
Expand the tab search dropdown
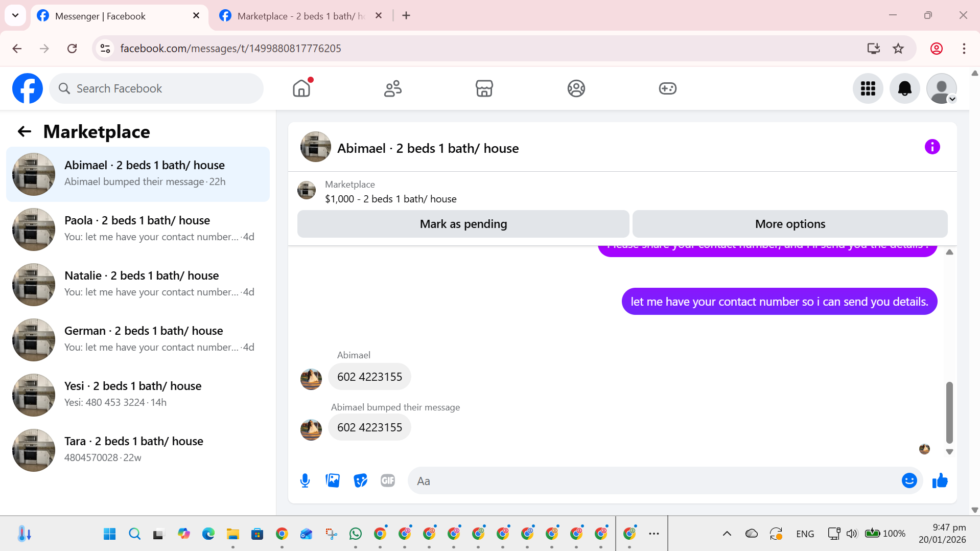[x=15, y=15]
